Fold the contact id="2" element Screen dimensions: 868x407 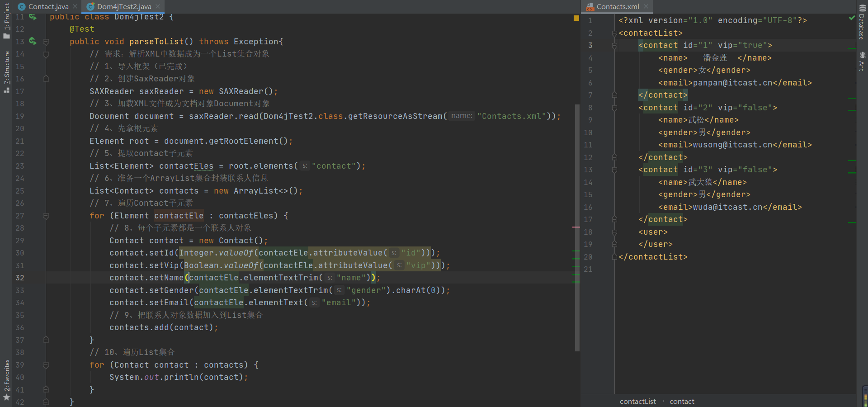[614, 108]
